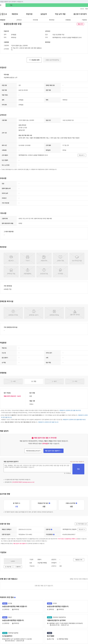The height and width of the screenshot is (644, 88).
Task: Click the 식사제공 icon
Action: (60, 272)
